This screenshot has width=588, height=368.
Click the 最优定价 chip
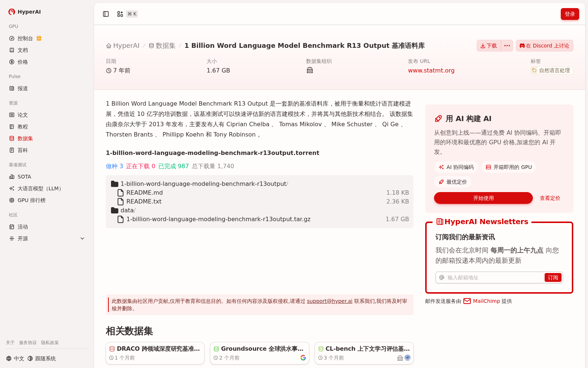[453, 182]
